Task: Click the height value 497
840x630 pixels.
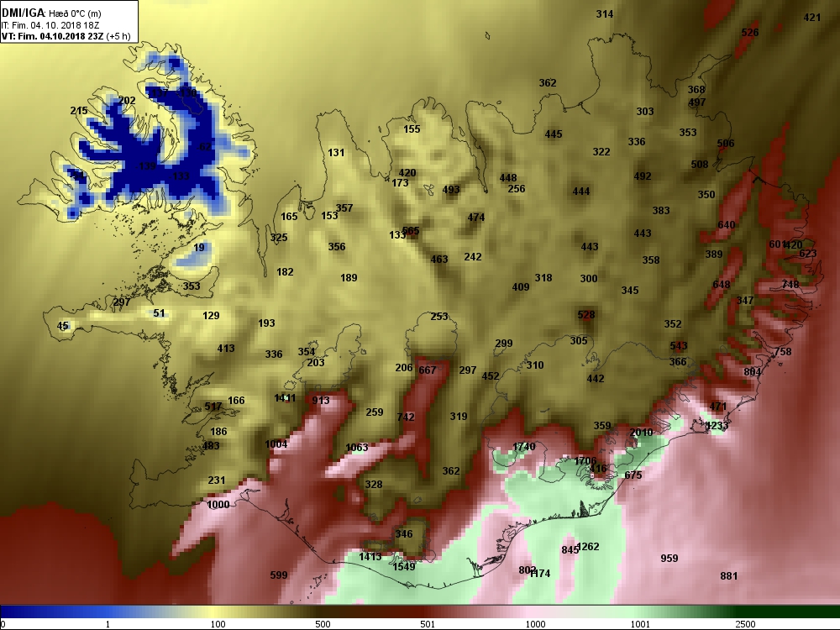Action: point(697,102)
